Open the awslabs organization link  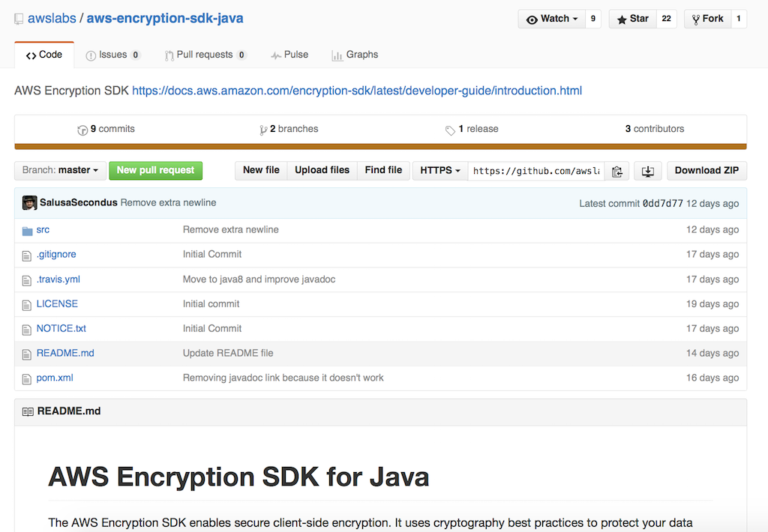[52, 19]
